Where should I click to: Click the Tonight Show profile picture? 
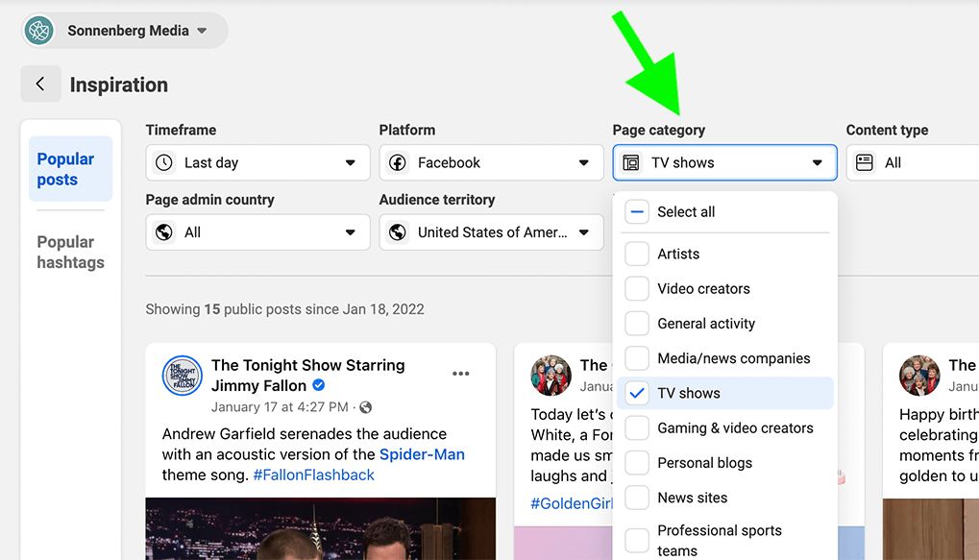coord(183,376)
